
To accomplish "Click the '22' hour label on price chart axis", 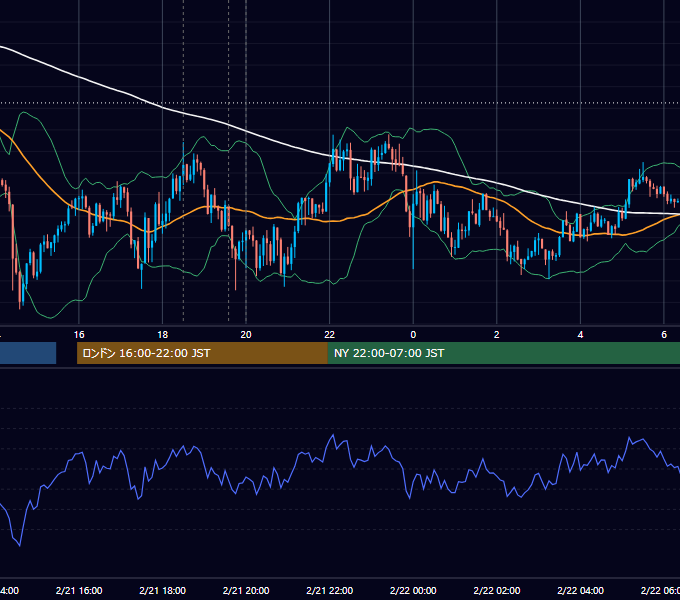I will coord(330,335).
